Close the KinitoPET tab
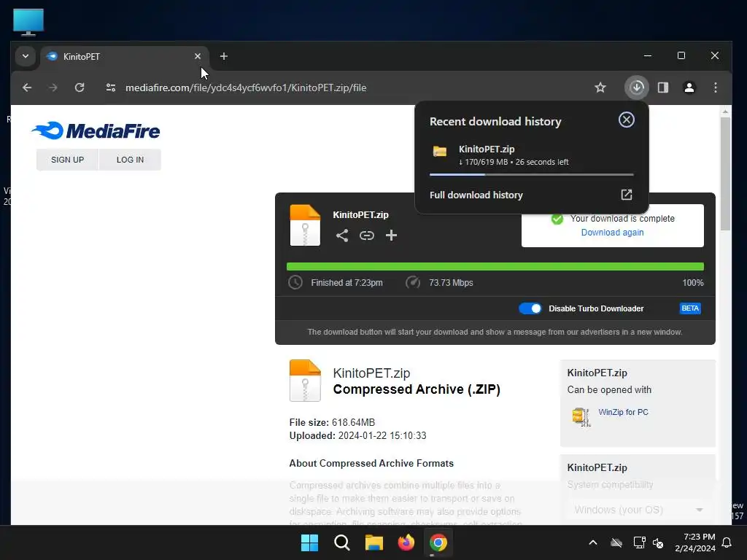 click(x=197, y=56)
